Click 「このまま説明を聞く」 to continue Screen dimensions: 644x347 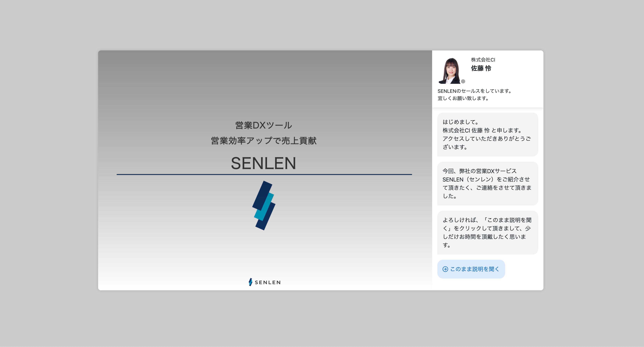coord(471,269)
